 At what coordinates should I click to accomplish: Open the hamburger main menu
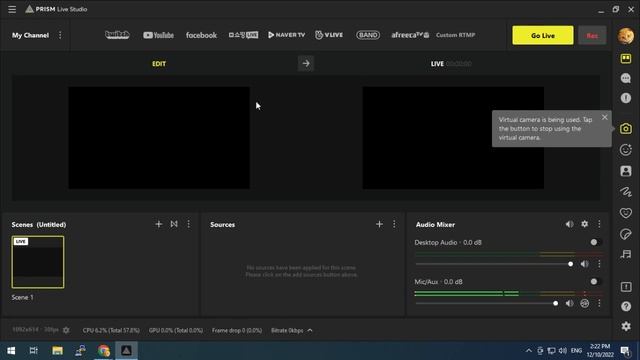click(x=12, y=9)
